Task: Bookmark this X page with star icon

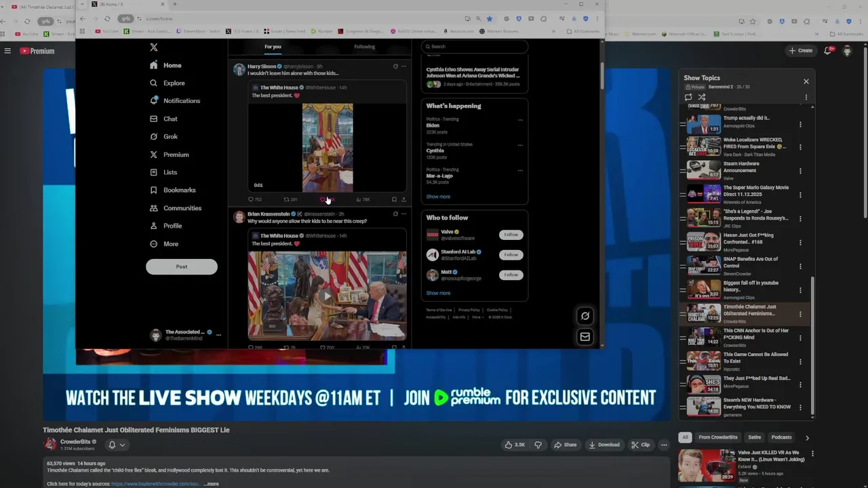Action: coord(489,19)
